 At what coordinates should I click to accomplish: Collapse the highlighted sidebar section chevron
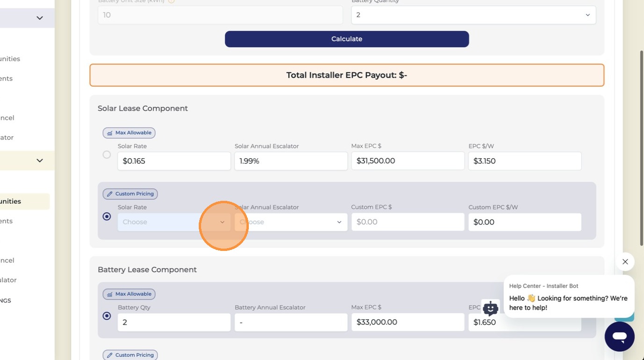coord(40,161)
